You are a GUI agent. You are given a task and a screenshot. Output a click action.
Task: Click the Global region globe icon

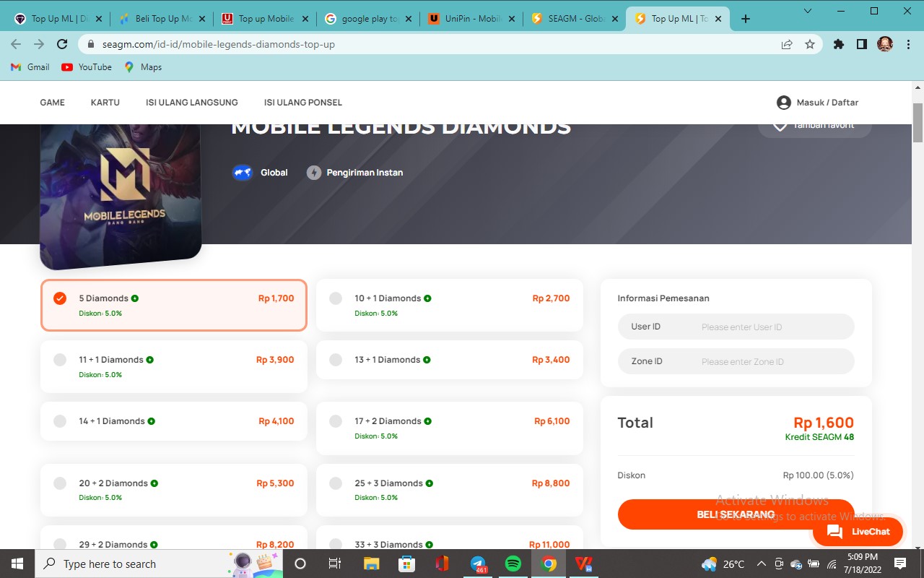pyautogui.click(x=242, y=173)
